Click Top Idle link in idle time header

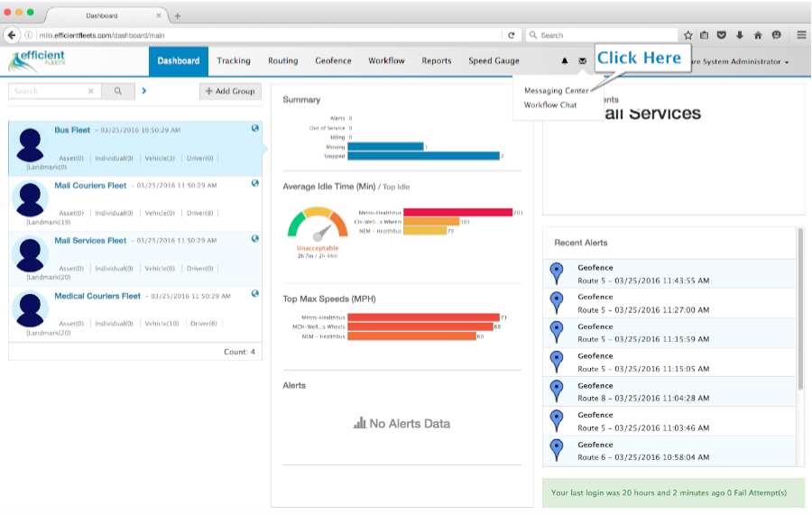[x=396, y=187]
